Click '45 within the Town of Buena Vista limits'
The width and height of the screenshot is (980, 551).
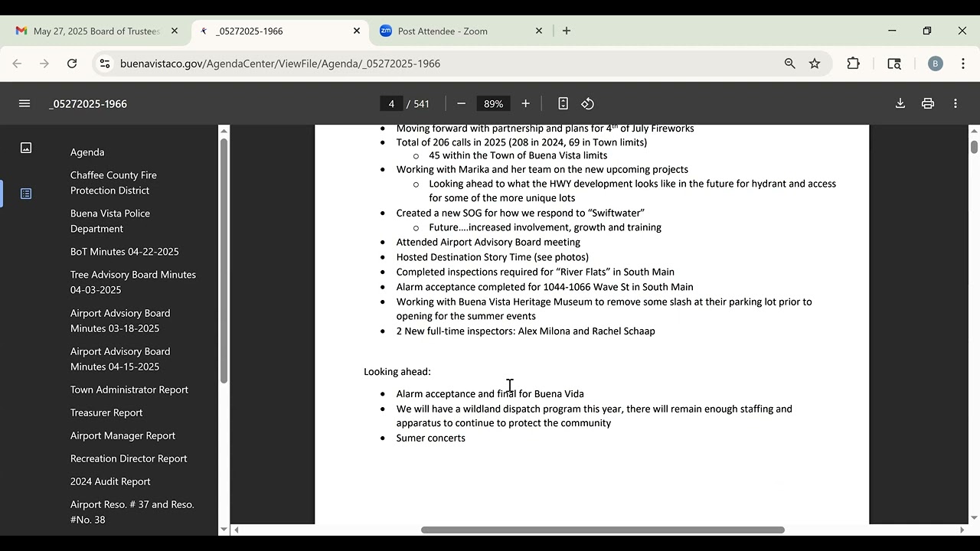[518, 155]
